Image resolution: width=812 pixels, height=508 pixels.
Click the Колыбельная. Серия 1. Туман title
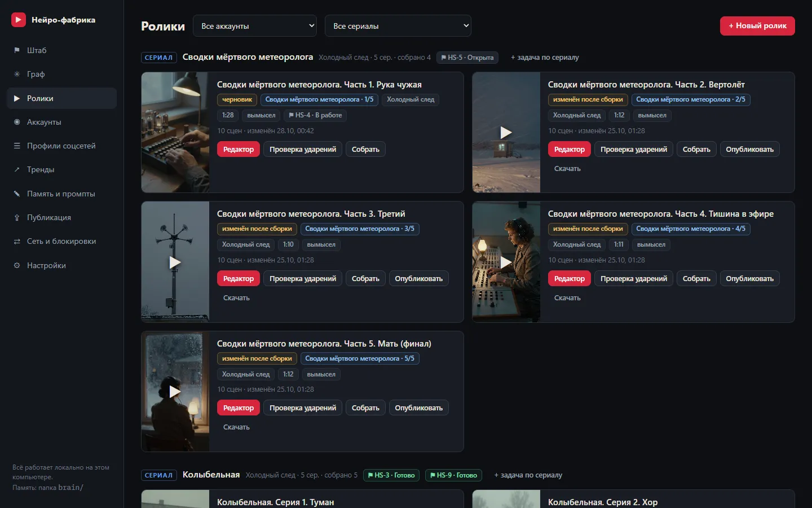[275, 502]
